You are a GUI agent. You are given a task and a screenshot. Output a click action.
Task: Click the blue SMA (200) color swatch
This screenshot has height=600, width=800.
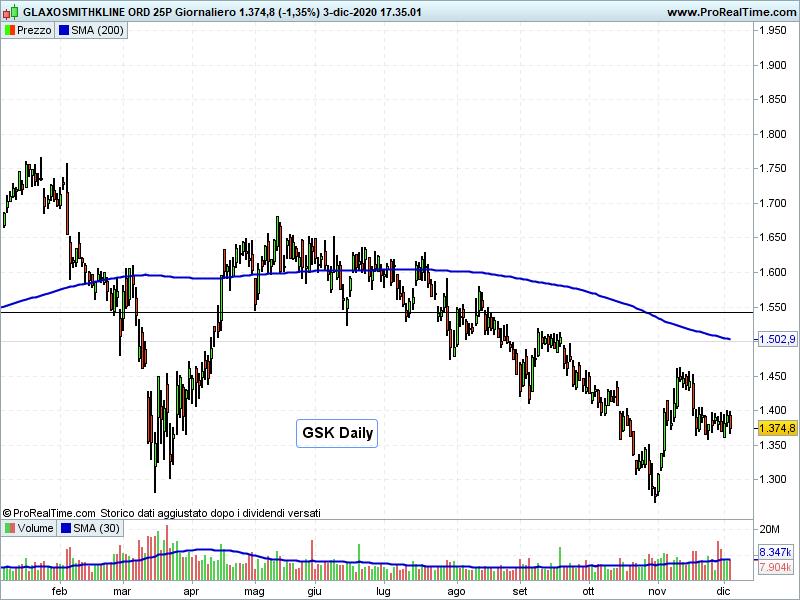pyautogui.click(x=64, y=30)
